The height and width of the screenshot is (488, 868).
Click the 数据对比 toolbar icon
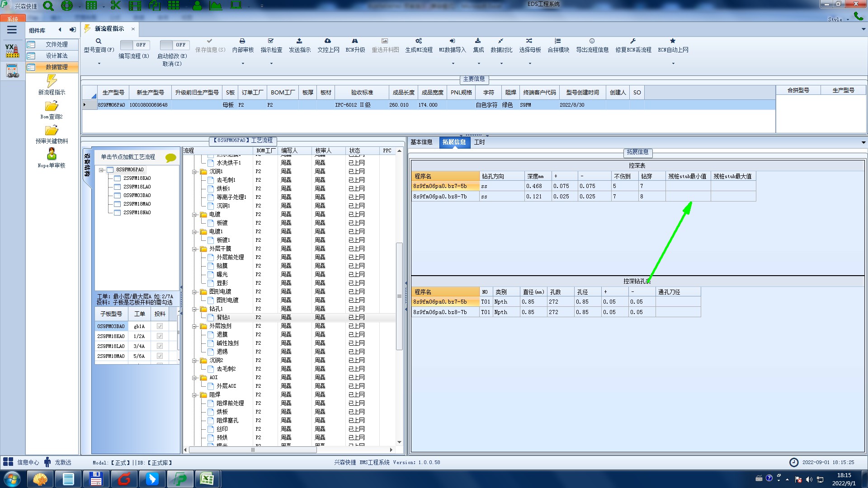pos(501,41)
